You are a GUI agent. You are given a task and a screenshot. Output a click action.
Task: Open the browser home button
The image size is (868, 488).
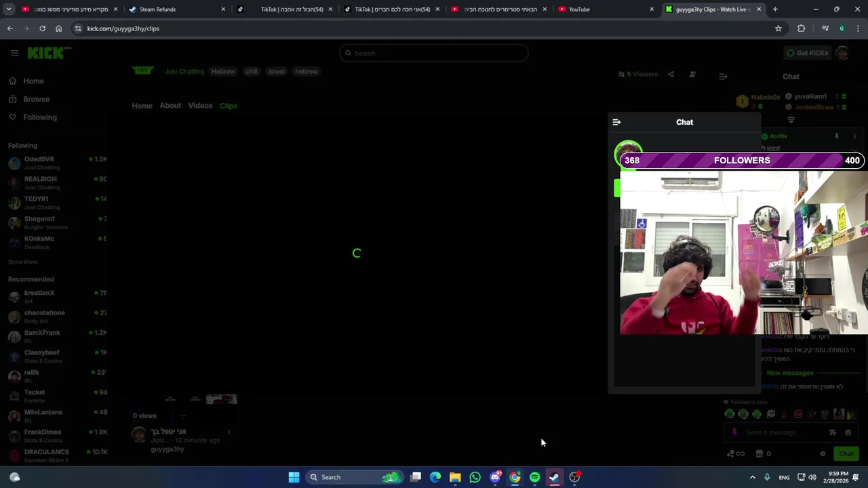(58, 28)
